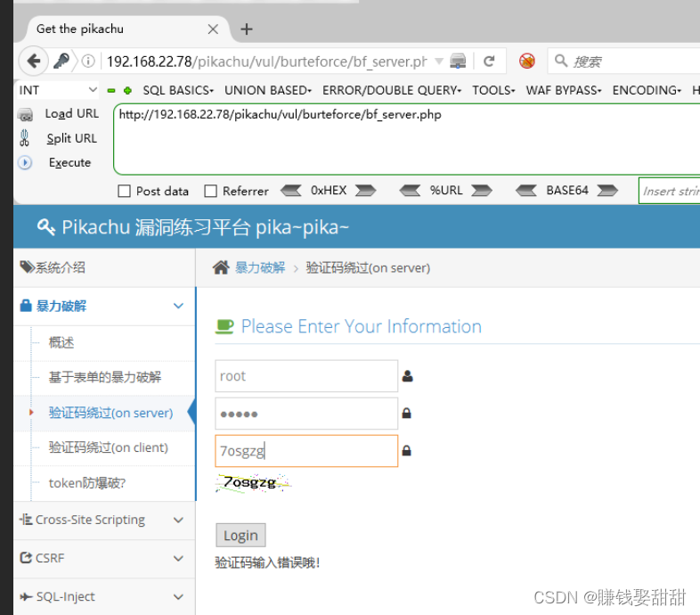
Task: Click the home icon in breadcrumb
Action: 221,267
